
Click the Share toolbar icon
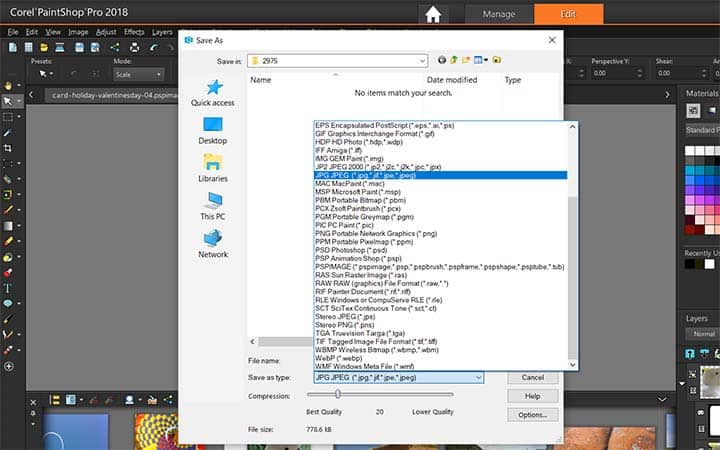(115, 47)
